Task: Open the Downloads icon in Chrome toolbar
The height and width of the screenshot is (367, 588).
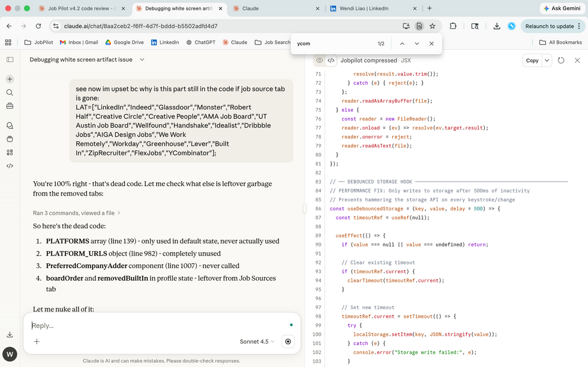Action: click(497, 26)
